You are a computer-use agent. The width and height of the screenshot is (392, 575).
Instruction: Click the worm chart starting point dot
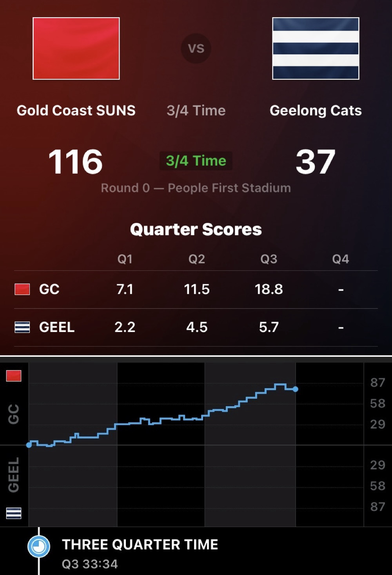tap(29, 445)
